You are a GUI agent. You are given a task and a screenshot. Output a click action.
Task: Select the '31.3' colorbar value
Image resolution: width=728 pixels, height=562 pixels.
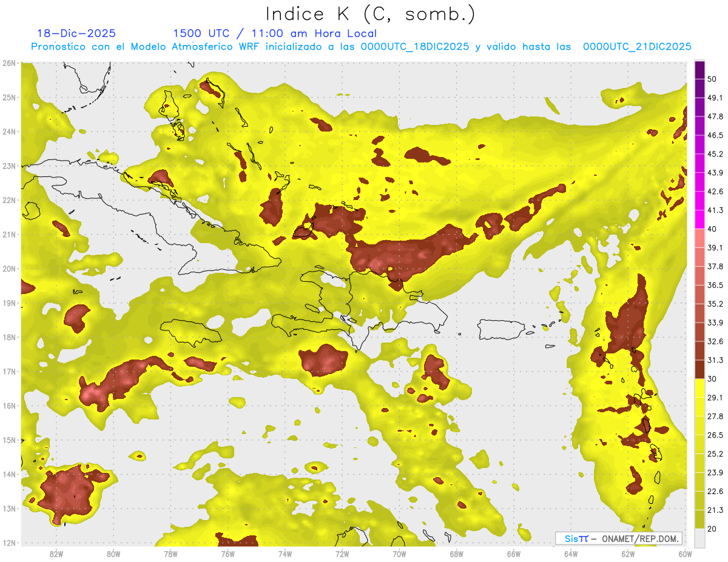point(715,360)
